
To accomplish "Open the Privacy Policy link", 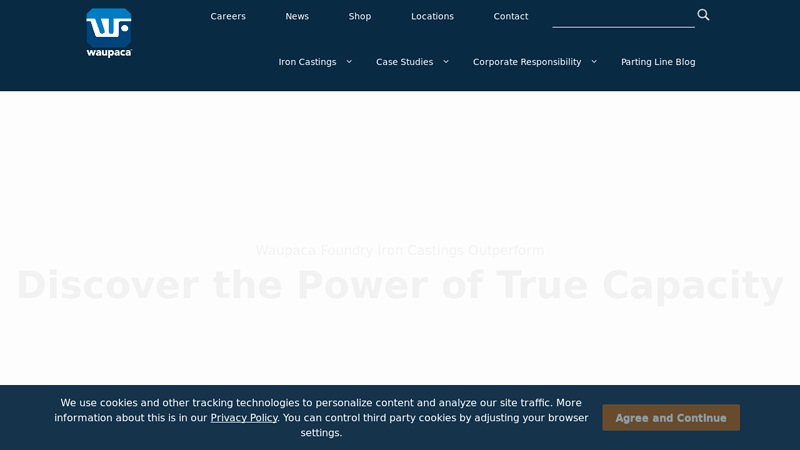I will [244, 418].
